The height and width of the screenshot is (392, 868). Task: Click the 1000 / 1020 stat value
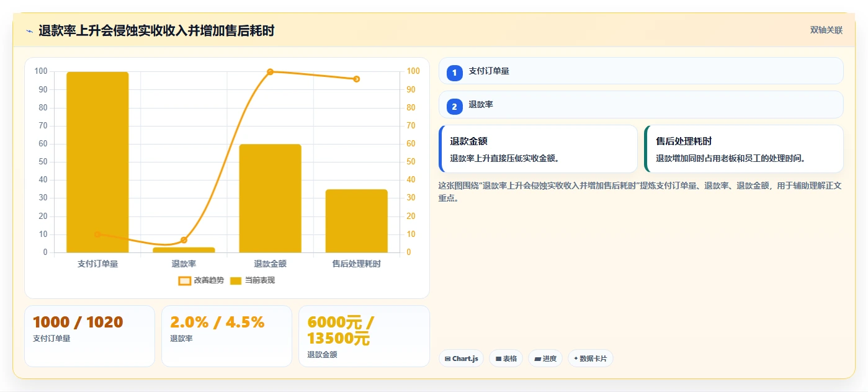78,323
